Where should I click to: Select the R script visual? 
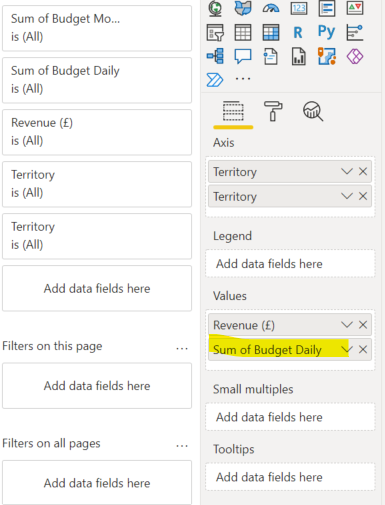click(298, 33)
